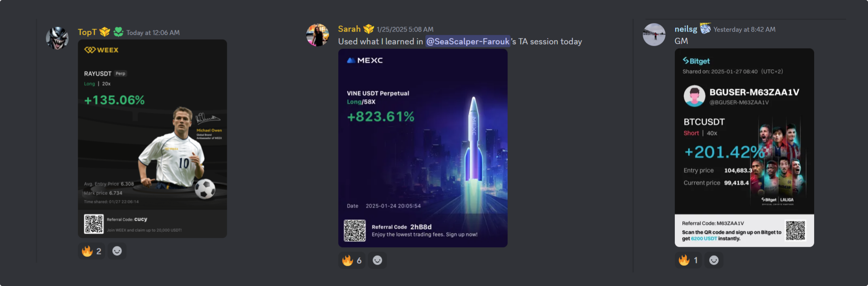This screenshot has width=868, height=286.
Task: Open the MEXC VINE USDT trade image
Action: pyautogui.click(x=423, y=148)
